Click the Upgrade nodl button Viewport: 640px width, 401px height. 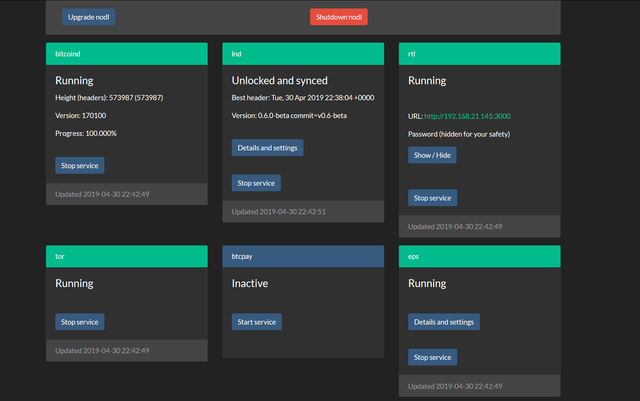coord(89,17)
